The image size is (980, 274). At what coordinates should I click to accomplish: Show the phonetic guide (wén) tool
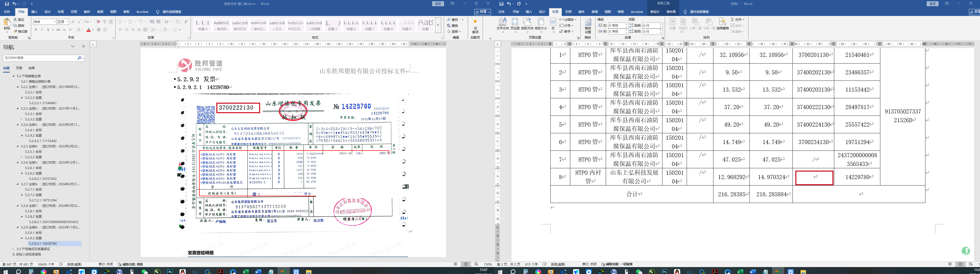[x=105, y=22]
